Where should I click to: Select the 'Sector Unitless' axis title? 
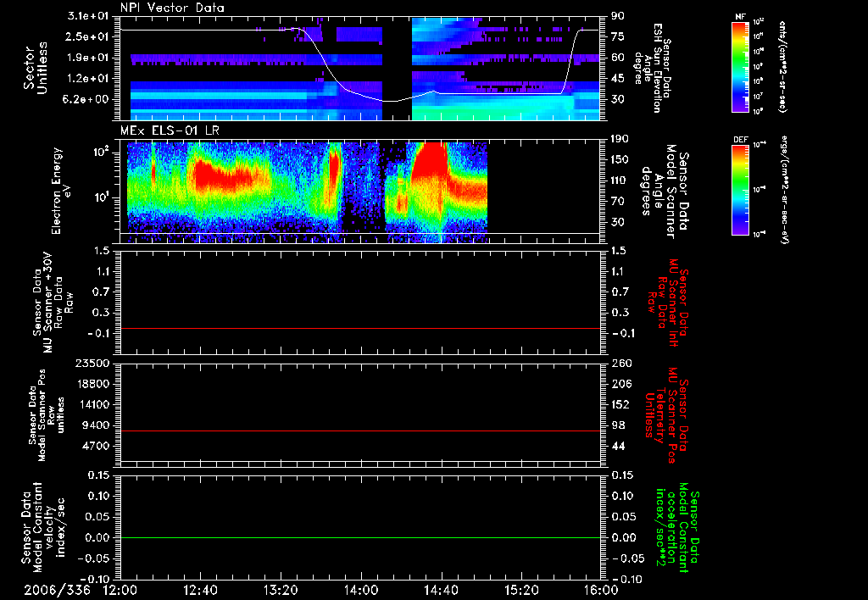pyautogui.click(x=36, y=68)
